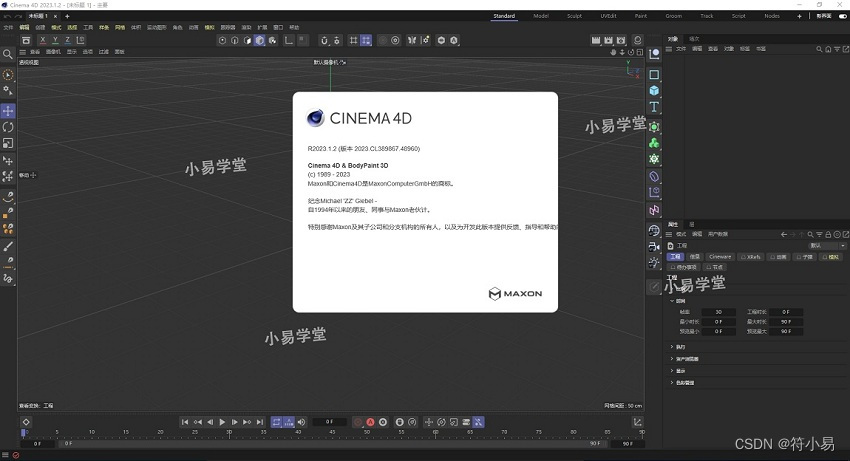Click the Cube primitive icon
Viewport: 850px width, 461px height.
point(654,91)
